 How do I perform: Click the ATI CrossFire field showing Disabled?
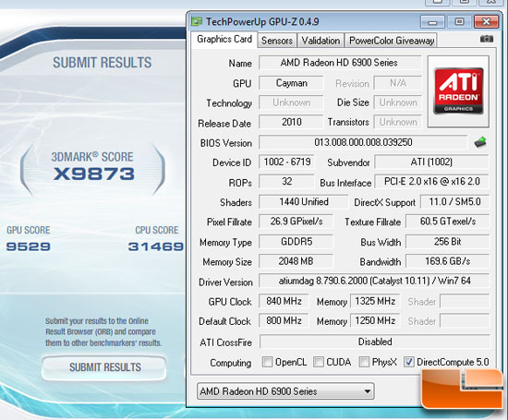click(374, 342)
